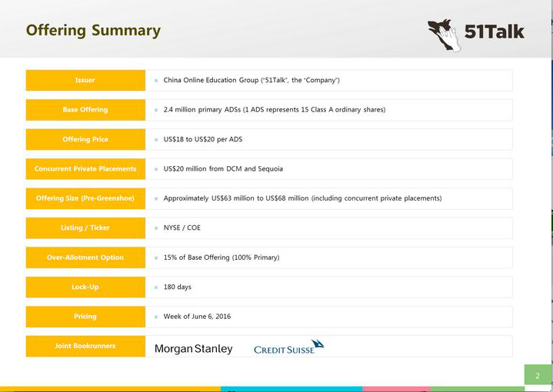Click the bullet beside NYSE / COE

point(155,228)
